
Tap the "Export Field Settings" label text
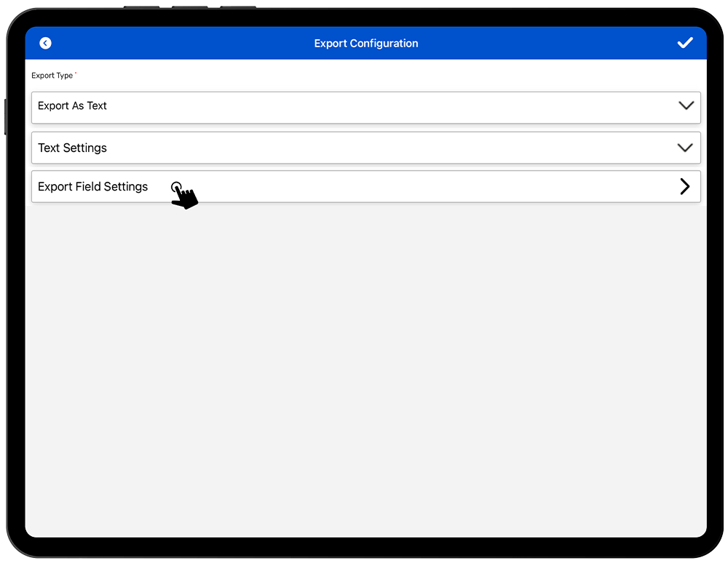tap(92, 187)
